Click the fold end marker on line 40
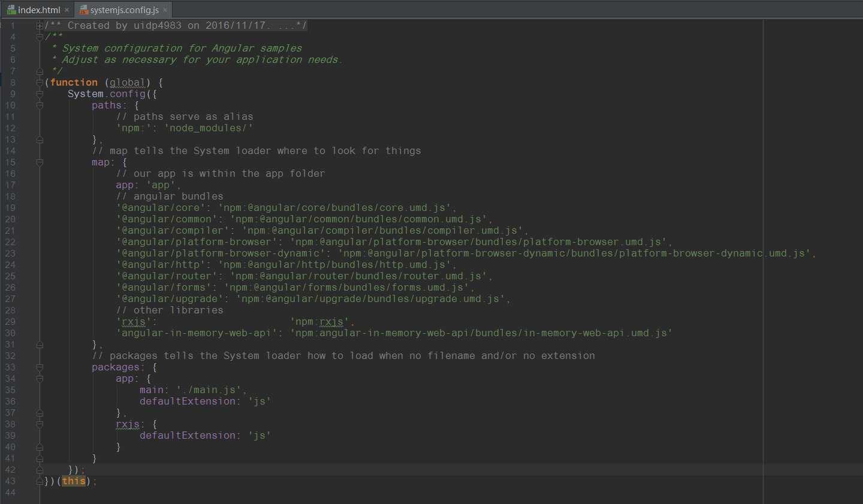 pyautogui.click(x=40, y=447)
